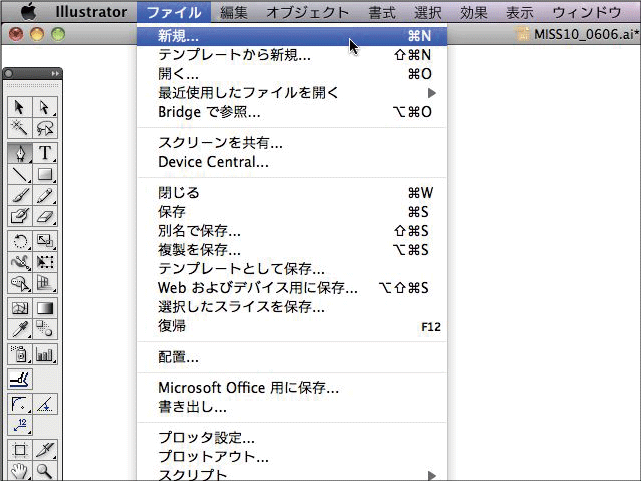This screenshot has width=641, height=481.
Task: Choose the Eraser tool
Action: pos(45,216)
